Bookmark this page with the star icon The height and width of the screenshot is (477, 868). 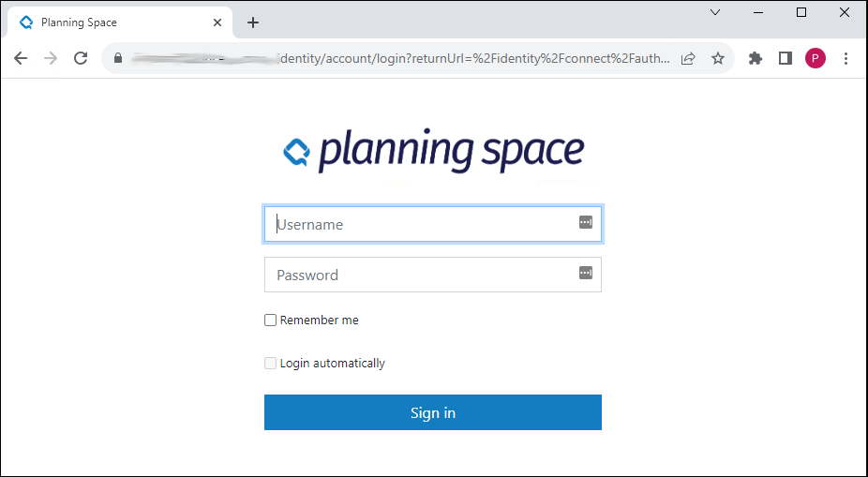718,58
